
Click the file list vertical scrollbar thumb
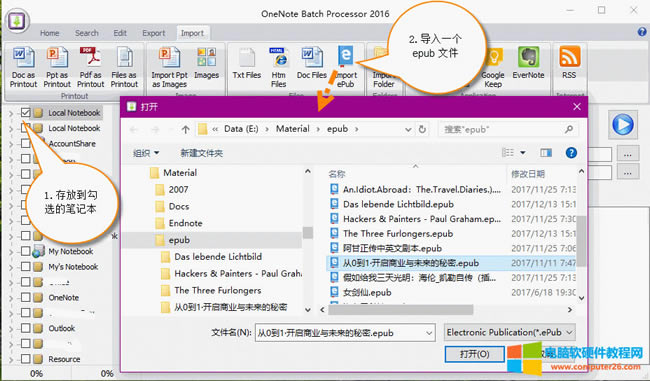click(x=581, y=240)
